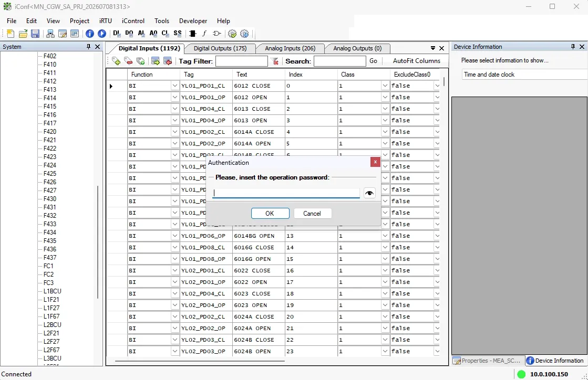
Task: Open the SS toolbar icon
Action: (x=178, y=34)
